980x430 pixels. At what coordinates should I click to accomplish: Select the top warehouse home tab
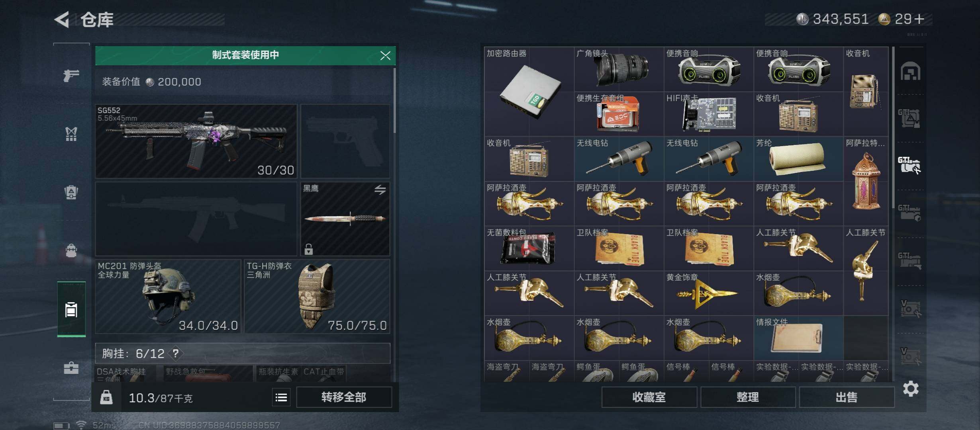[911, 71]
